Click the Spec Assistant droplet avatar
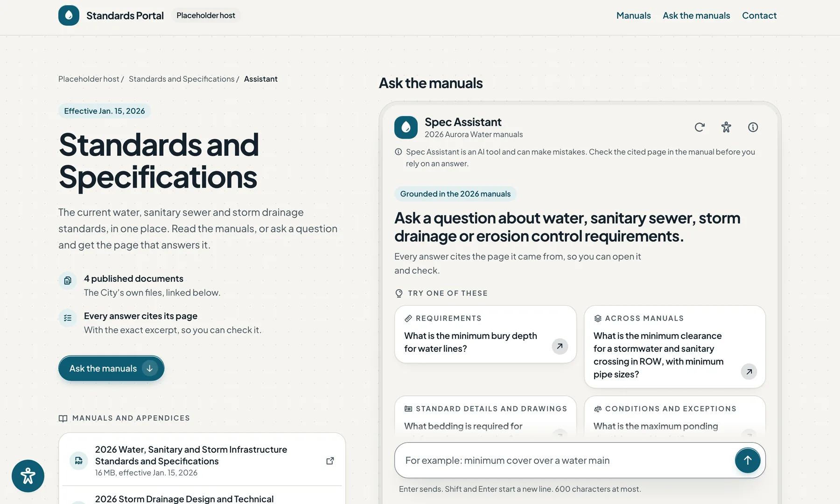 coord(406,127)
